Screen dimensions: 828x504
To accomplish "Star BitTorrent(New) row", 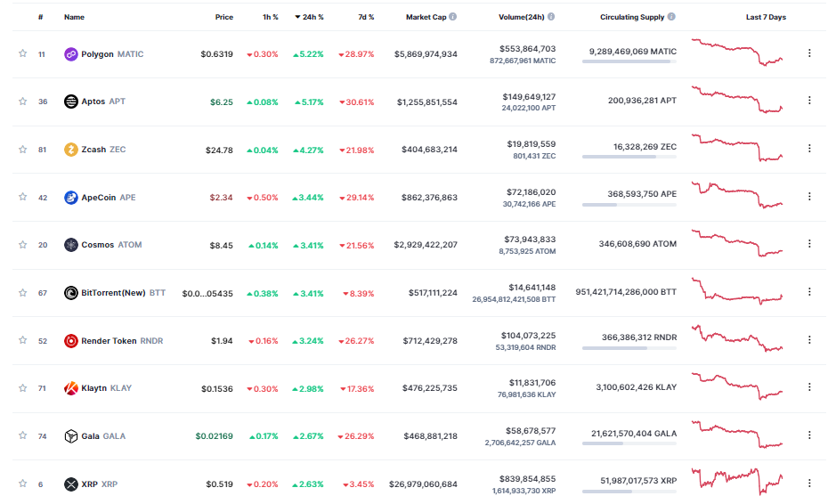I will click(23, 292).
